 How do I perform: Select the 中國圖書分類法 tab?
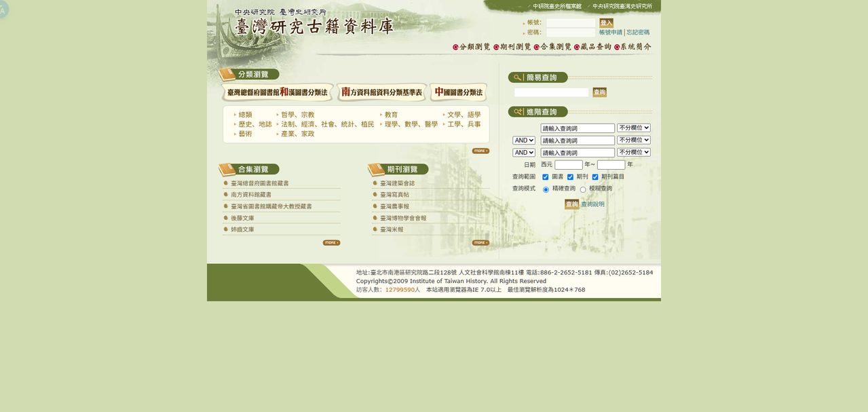click(459, 92)
